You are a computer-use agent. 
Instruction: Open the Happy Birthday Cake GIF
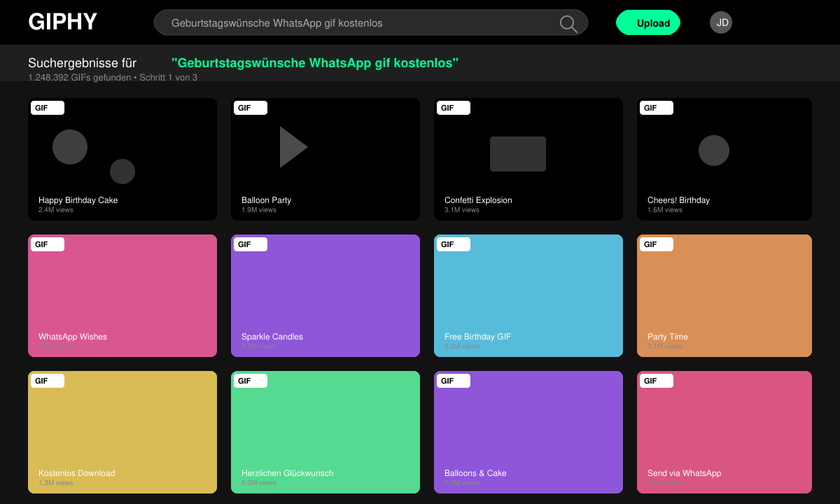click(x=122, y=159)
